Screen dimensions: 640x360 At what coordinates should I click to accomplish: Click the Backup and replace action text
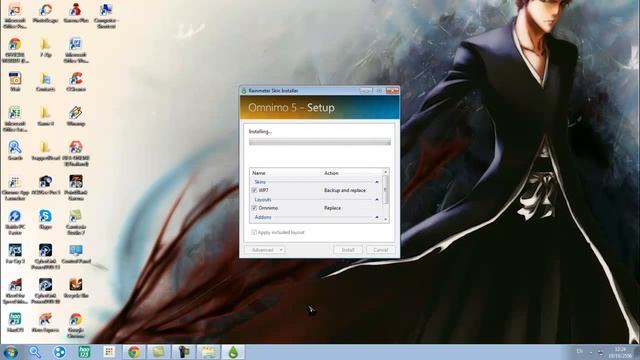[x=345, y=191]
